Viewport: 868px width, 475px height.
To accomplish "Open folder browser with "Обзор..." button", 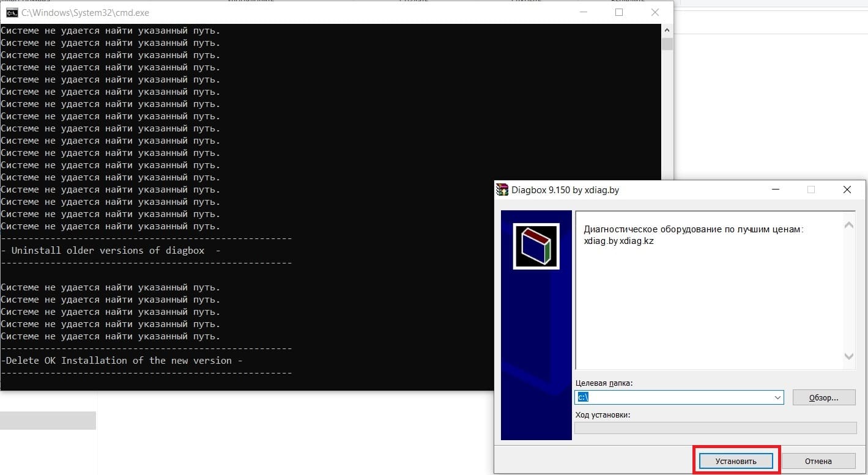I will click(823, 397).
